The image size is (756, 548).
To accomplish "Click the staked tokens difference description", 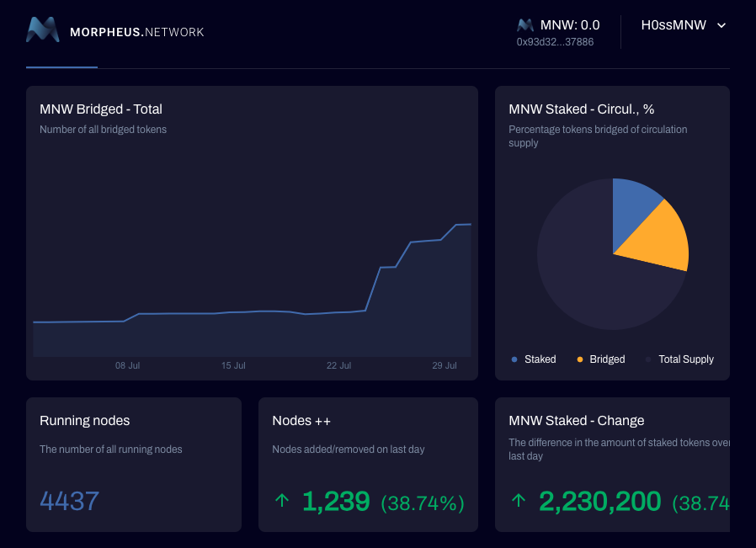I will pos(619,450).
